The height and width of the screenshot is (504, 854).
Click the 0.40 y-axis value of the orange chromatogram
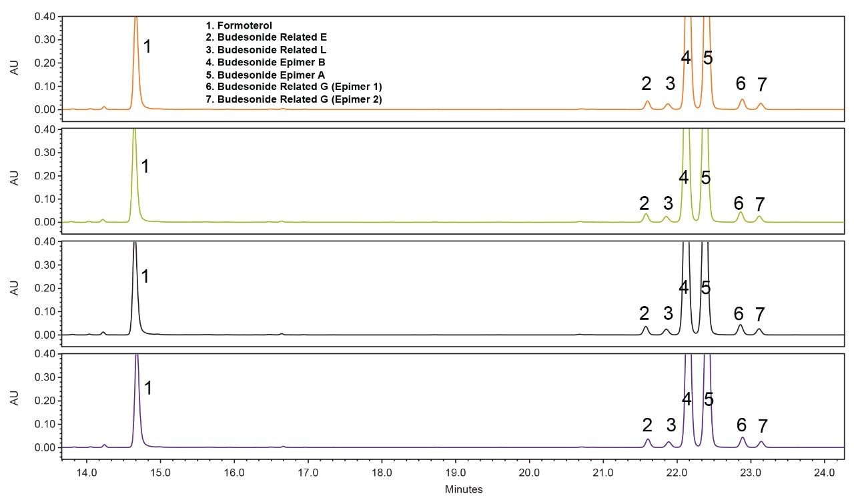tap(45, 17)
